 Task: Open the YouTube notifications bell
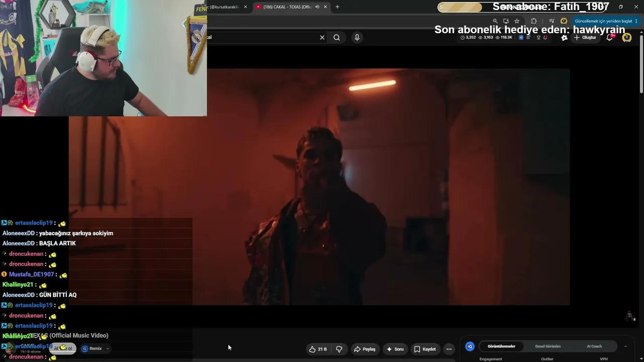pos(610,37)
